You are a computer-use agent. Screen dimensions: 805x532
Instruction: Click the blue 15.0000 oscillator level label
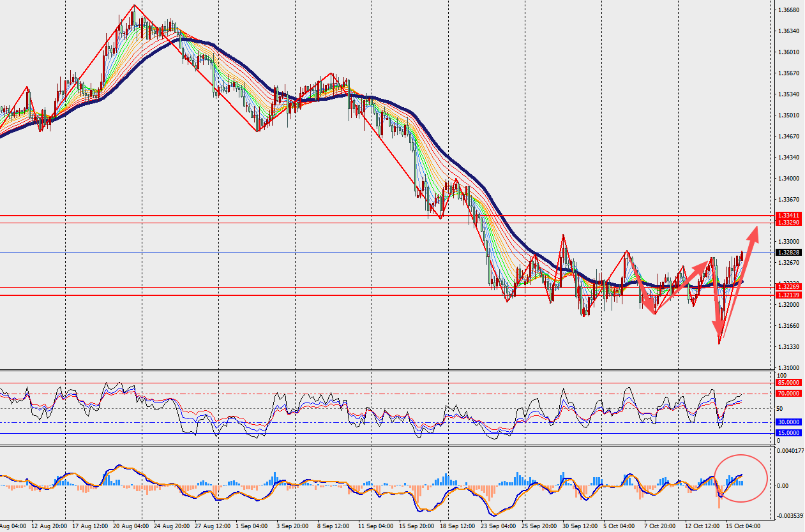[x=788, y=433]
